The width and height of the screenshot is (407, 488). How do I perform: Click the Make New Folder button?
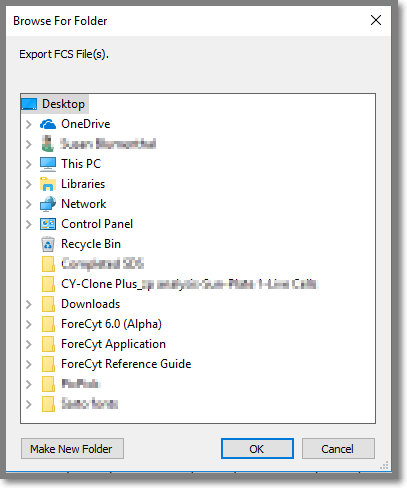(72, 449)
